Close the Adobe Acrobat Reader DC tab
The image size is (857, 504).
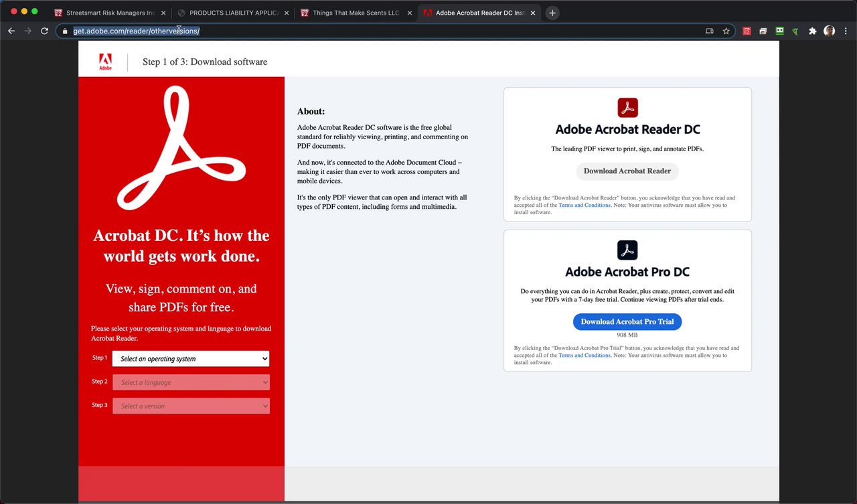532,13
